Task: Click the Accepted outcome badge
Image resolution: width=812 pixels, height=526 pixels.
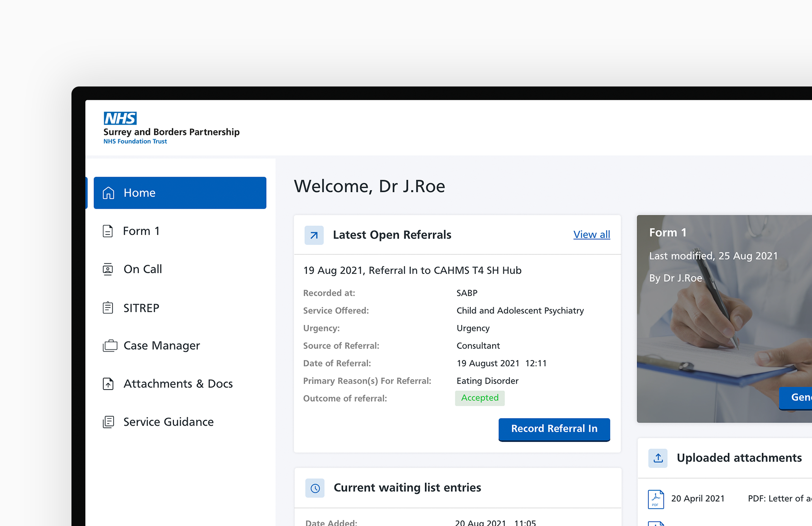Action: 480,398
